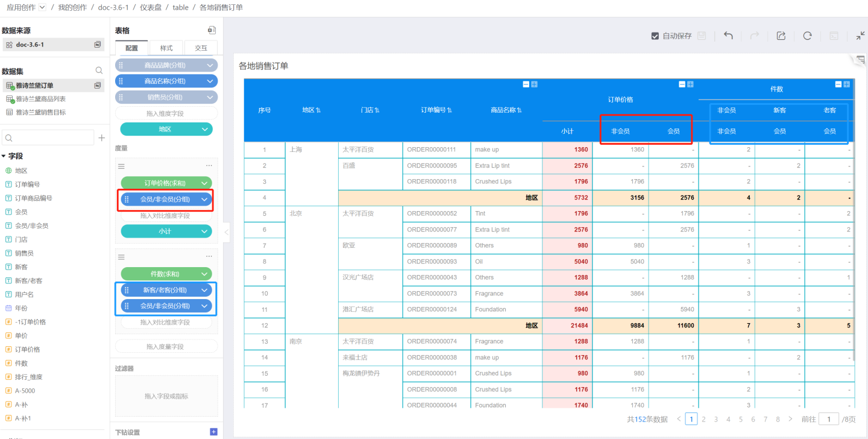Click the plus icon to add a field

tap(102, 138)
